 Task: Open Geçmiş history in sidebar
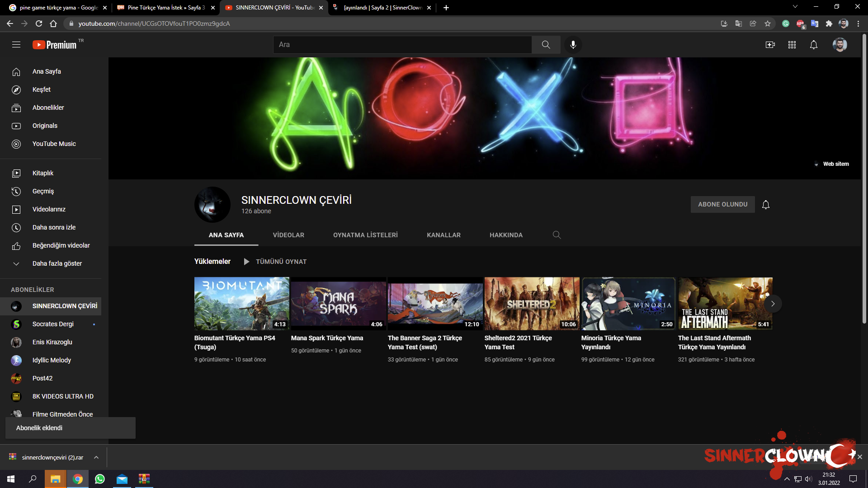[x=51, y=191]
